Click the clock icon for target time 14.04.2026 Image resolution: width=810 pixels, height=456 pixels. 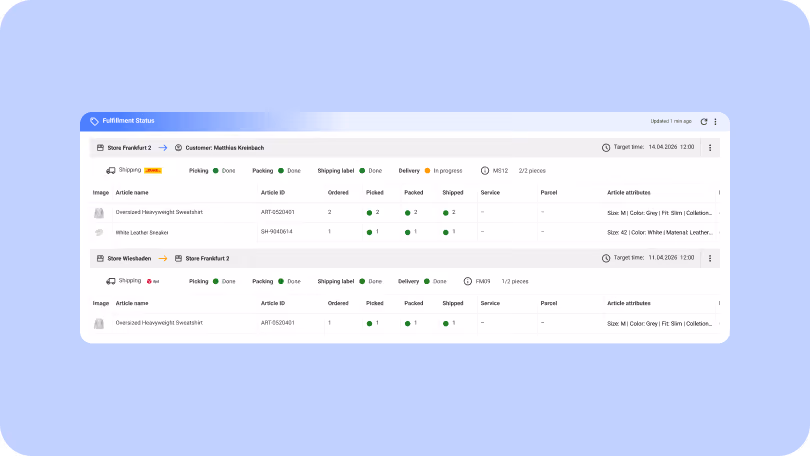(x=606, y=148)
